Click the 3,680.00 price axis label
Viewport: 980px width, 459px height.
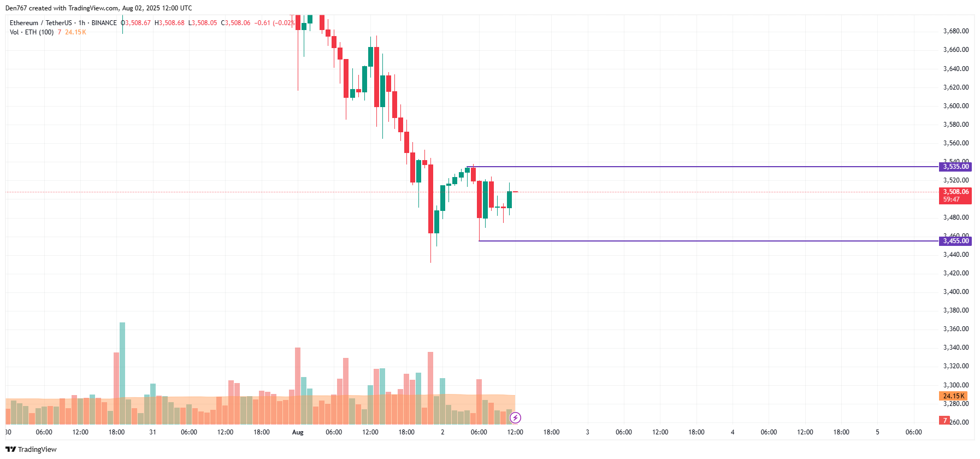pos(956,31)
